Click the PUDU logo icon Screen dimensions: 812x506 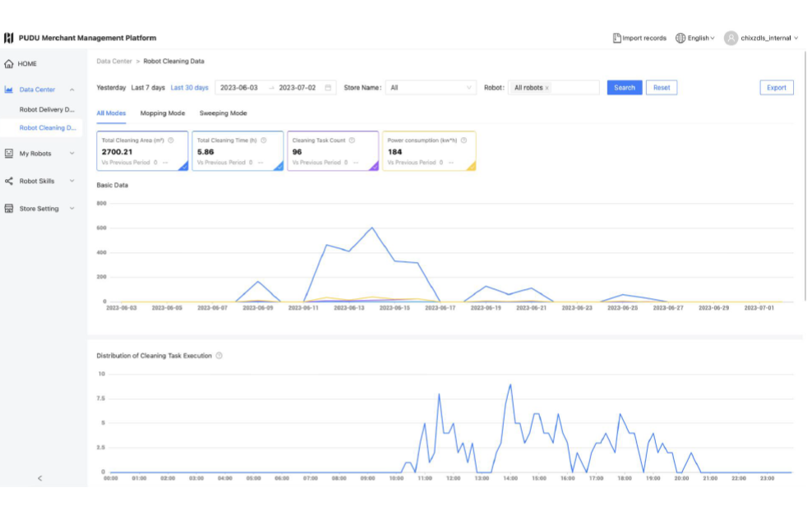[9, 38]
